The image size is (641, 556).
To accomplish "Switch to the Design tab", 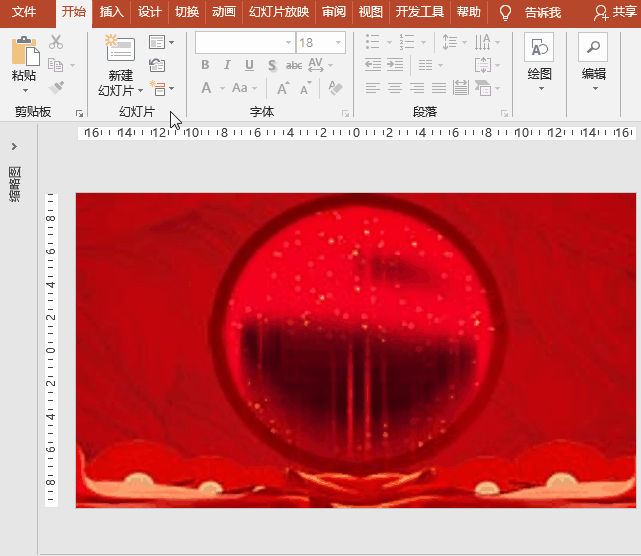I will [x=149, y=12].
